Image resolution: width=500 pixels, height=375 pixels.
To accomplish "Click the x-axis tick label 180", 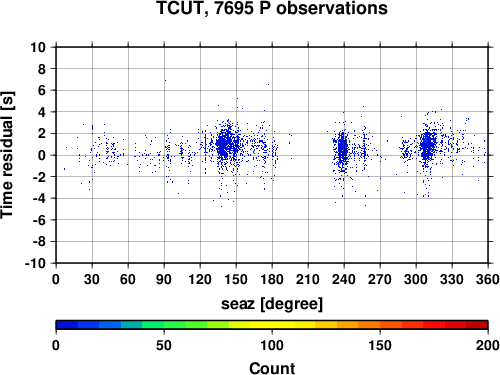I will click(x=272, y=279).
